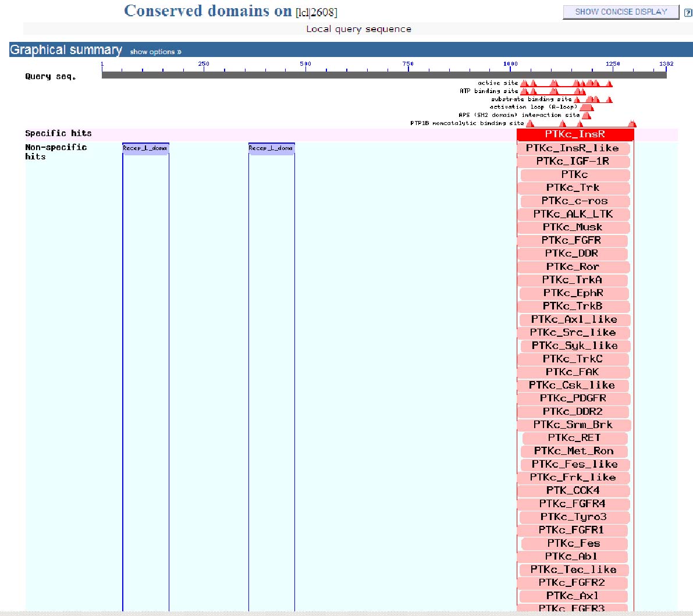
Task: Click the APS (SH2 domain) interaction site marker
Action: [586, 116]
